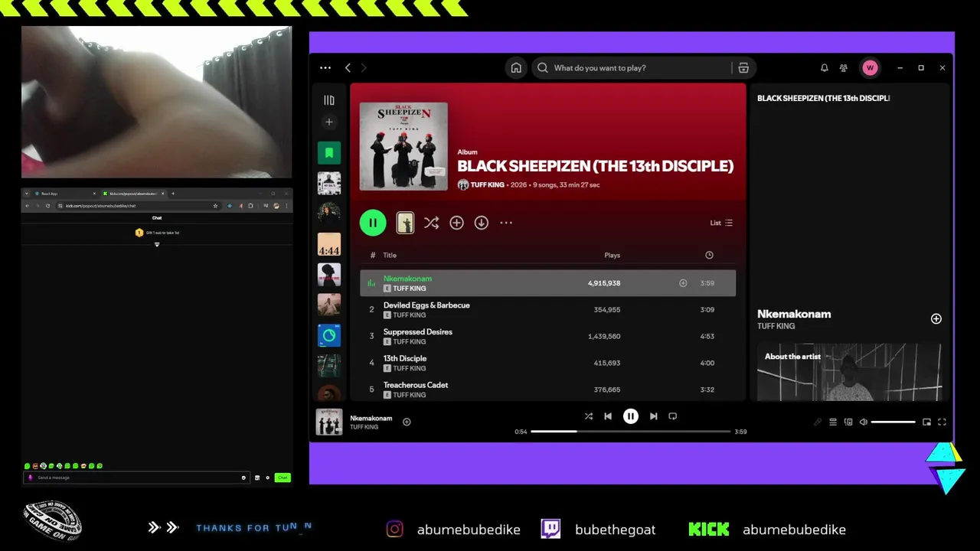The height and width of the screenshot is (551, 980).
Task: Go back with the Spotify back arrow
Action: click(x=348, y=68)
